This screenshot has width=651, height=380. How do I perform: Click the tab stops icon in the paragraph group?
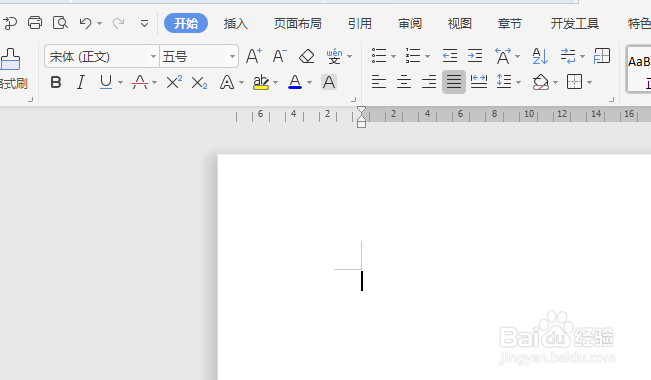602,56
